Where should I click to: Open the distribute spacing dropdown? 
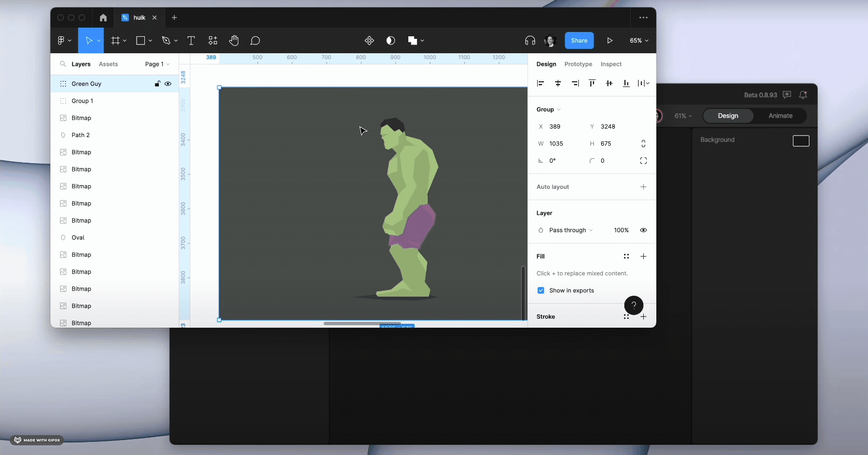pos(643,83)
